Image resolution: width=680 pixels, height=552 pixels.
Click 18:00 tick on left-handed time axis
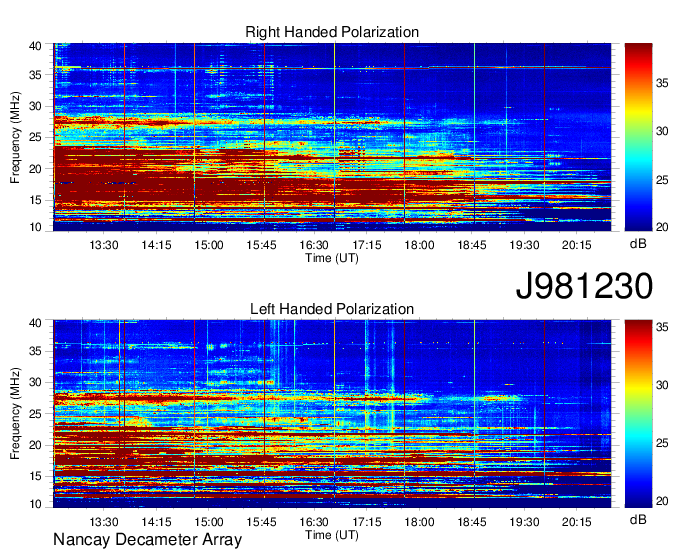click(419, 522)
